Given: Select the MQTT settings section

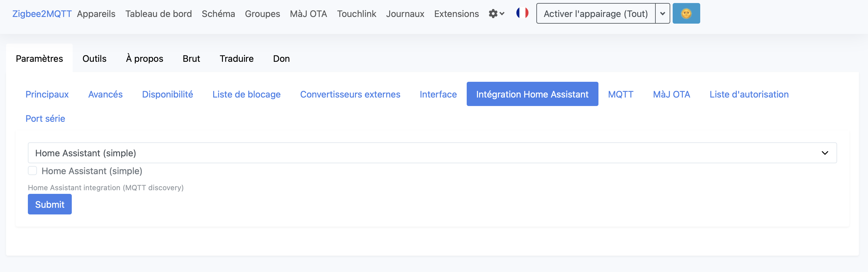Looking at the screenshot, I should click(620, 95).
